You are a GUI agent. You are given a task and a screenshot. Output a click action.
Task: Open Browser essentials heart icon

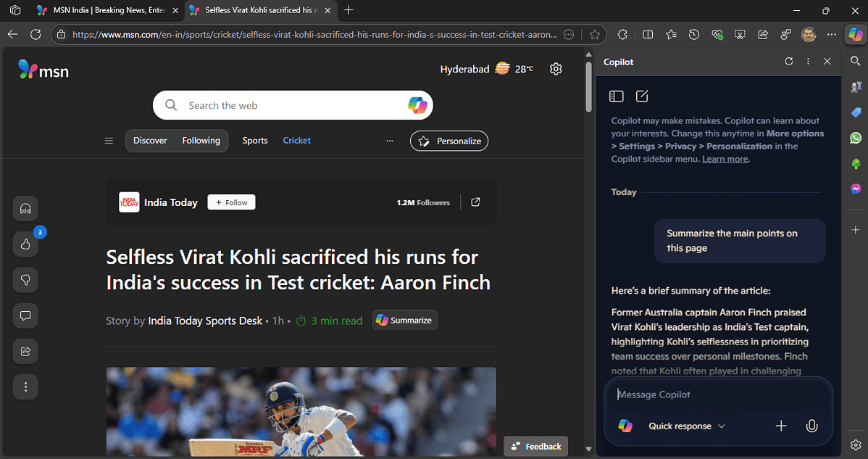717,34
